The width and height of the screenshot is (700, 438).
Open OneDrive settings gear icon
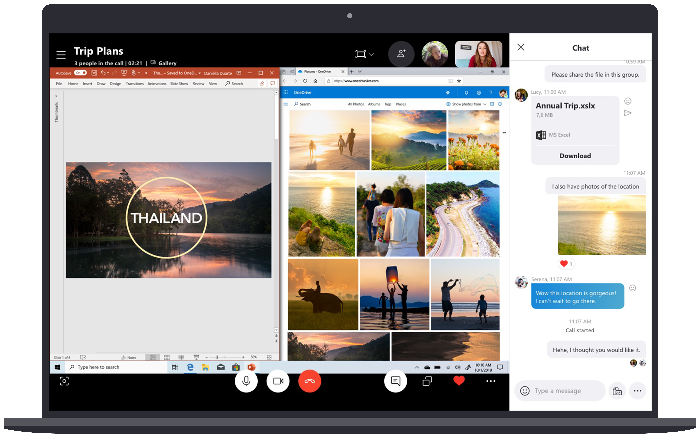coord(479,93)
